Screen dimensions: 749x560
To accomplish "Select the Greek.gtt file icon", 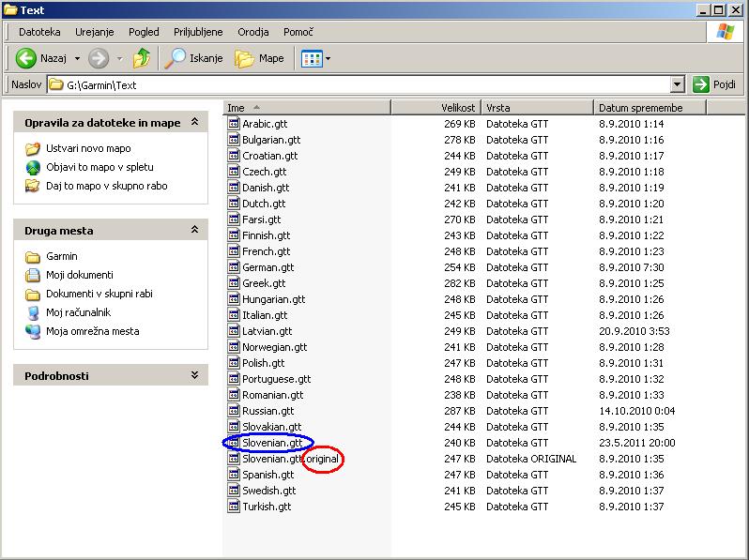I will click(234, 283).
